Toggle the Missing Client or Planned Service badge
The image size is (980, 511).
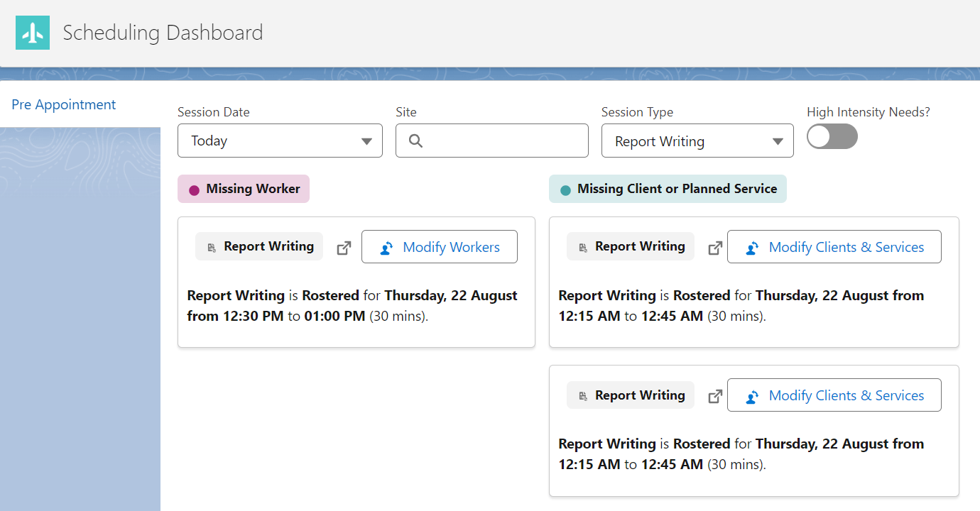pos(668,189)
